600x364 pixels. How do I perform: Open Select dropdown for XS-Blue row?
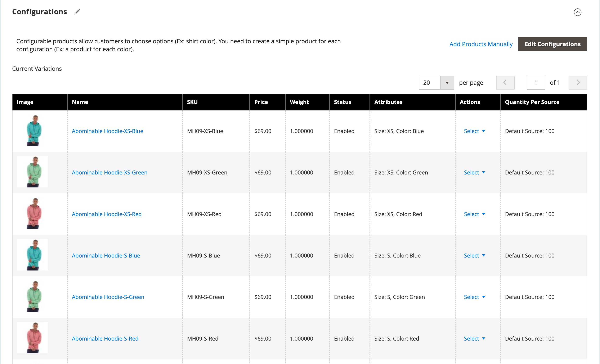point(474,131)
